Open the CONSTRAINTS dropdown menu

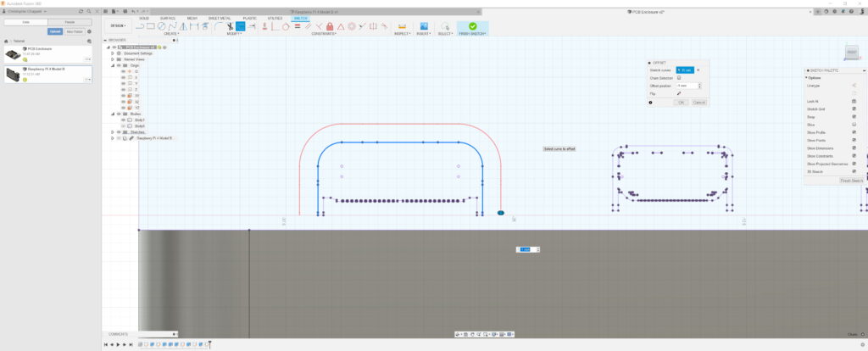[x=323, y=34]
